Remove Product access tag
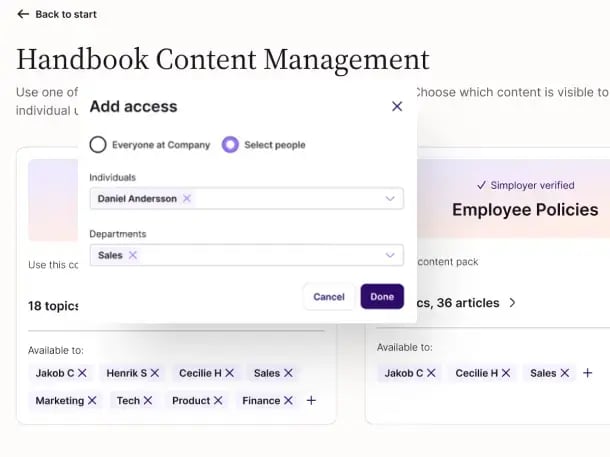This screenshot has width=610, height=457. coord(218,400)
